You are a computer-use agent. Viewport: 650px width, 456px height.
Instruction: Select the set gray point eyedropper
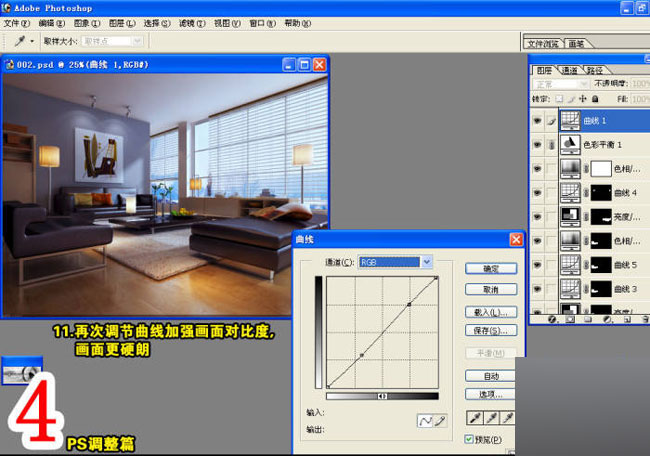[492, 418]
